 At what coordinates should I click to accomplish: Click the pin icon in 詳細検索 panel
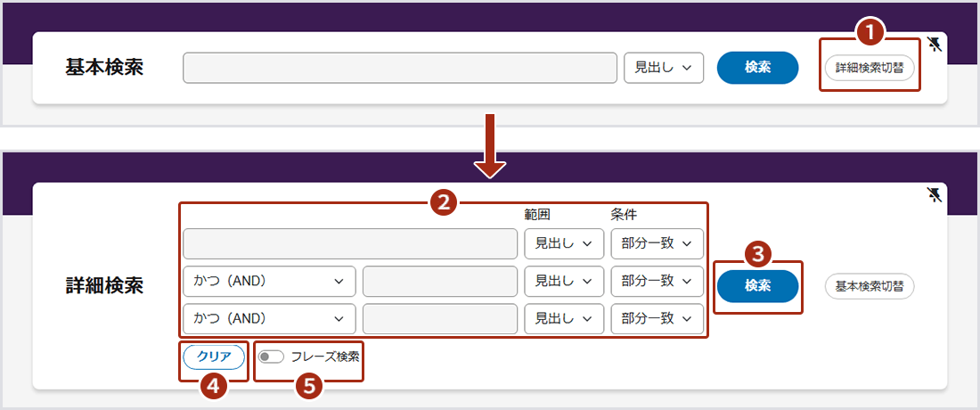click(x=935, y=195)
